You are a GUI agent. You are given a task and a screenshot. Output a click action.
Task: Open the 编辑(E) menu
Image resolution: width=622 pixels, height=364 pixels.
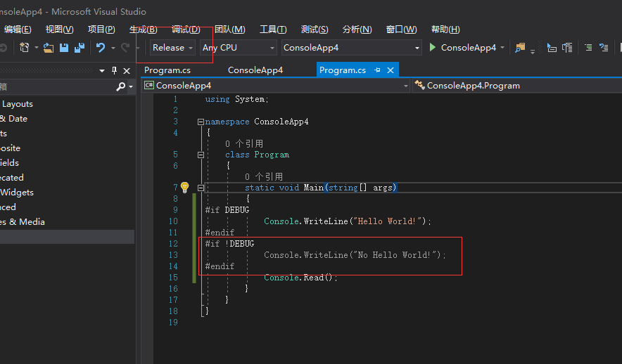pyautogui.click(x=18, y=30)
